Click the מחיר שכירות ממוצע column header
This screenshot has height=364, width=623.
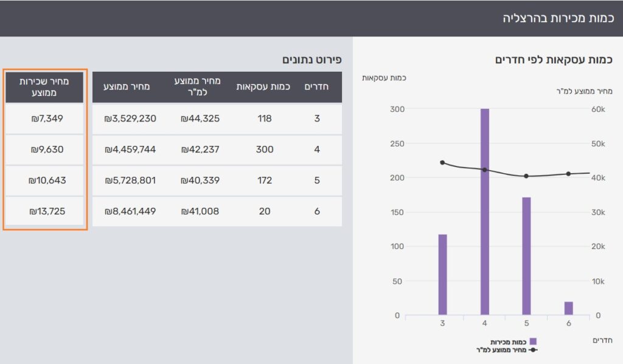click(x=44, y=87)
